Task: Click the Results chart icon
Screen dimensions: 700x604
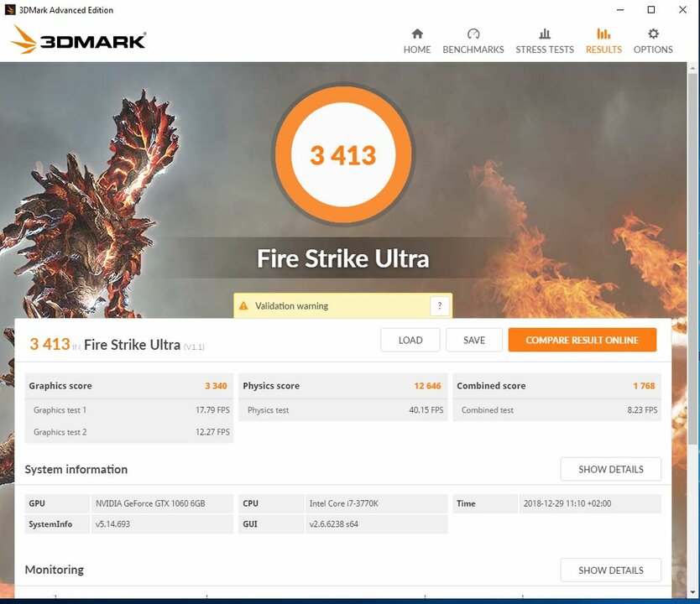Action: [x=603, y=34]
